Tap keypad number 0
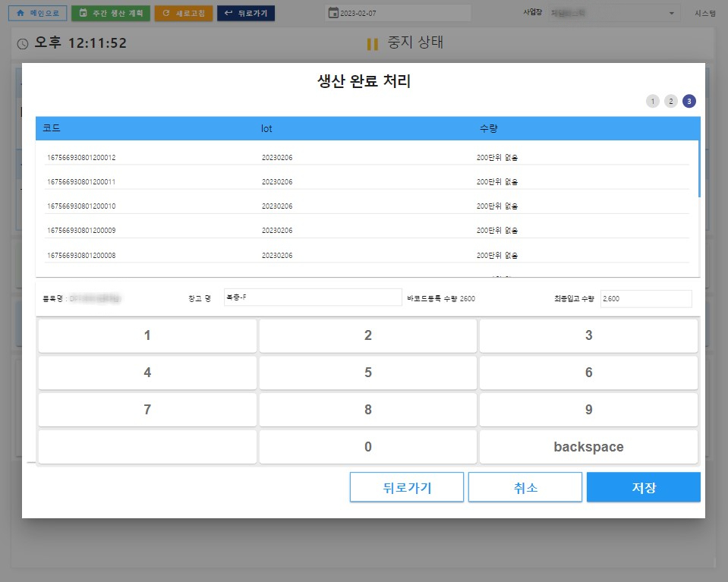 (367, 447)
